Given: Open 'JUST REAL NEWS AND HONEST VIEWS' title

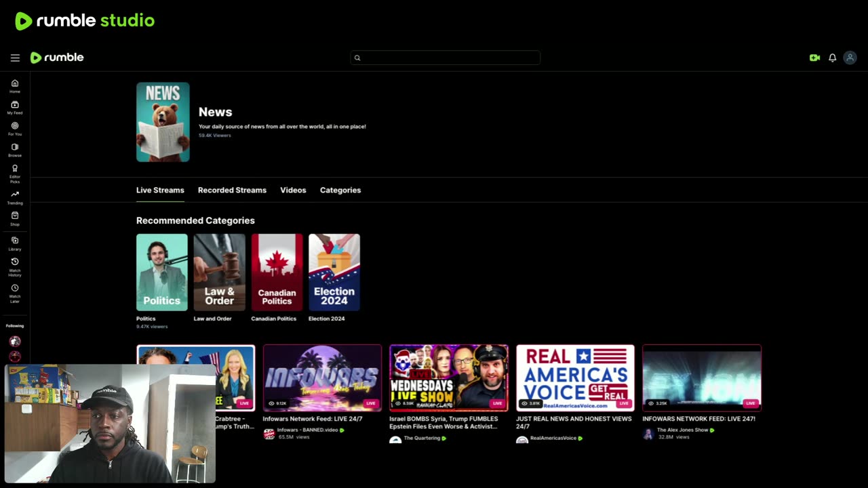Looking at the screenshot, I should (x=574, y=422).
